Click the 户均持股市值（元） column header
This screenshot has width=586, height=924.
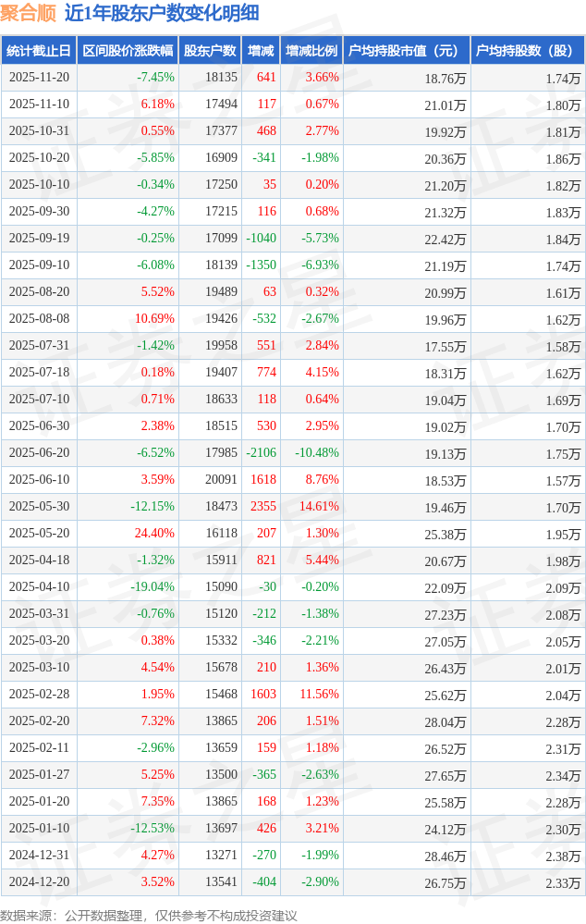[406, 51]
